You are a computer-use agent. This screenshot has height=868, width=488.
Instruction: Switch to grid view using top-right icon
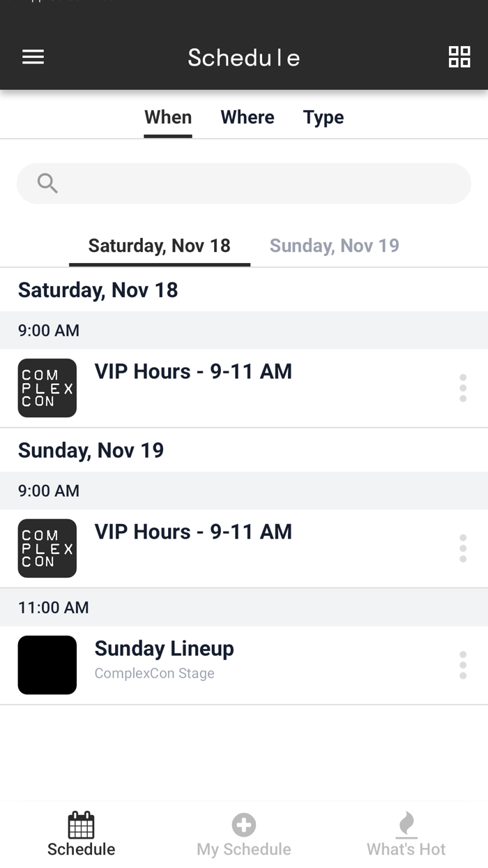459,57
